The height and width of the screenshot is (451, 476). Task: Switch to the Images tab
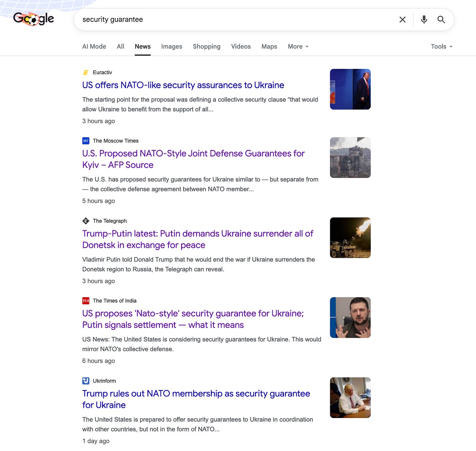pyautogui.click(x=172, y=46)
